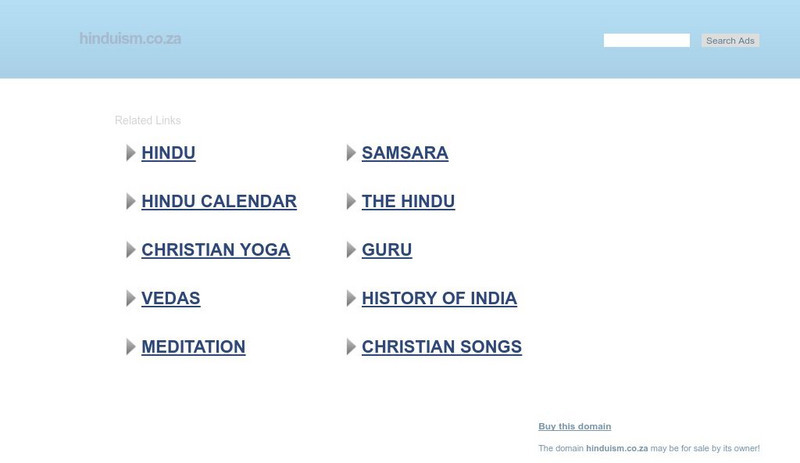Viewport: 800px width, 463px height.
Task: Click the arrow icon beside VEDAS
Action: click(131, 299)
